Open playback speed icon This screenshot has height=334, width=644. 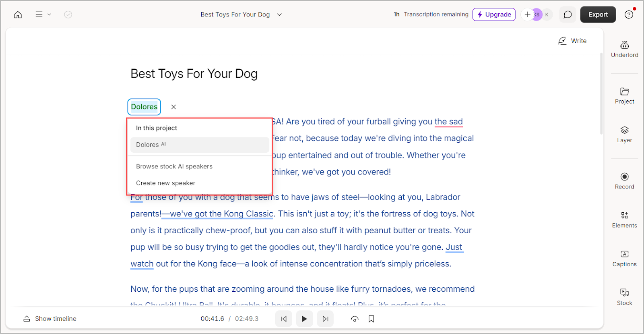tap(355, 319)
